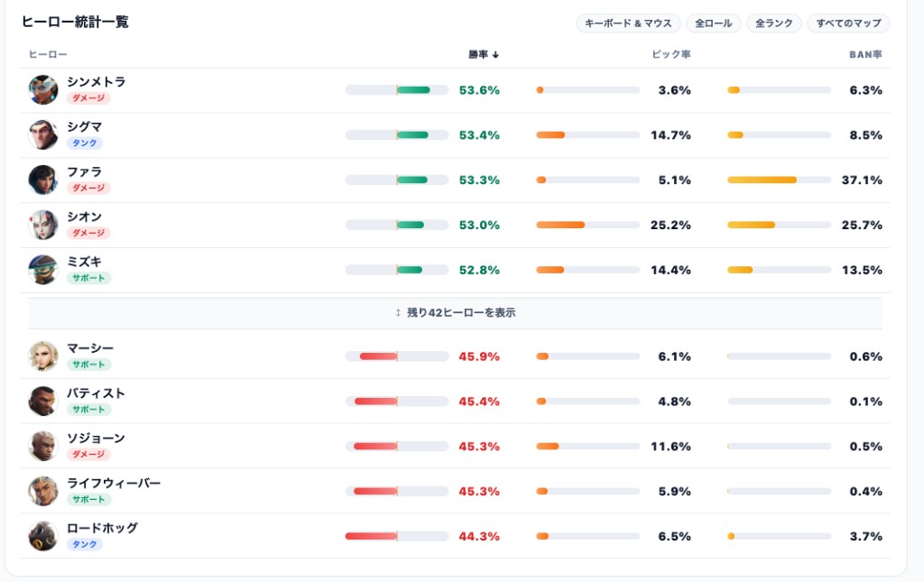This screenshot has width=924, height=582.
Task: Click the 25.7% BAN rate value
Action: 862,225
